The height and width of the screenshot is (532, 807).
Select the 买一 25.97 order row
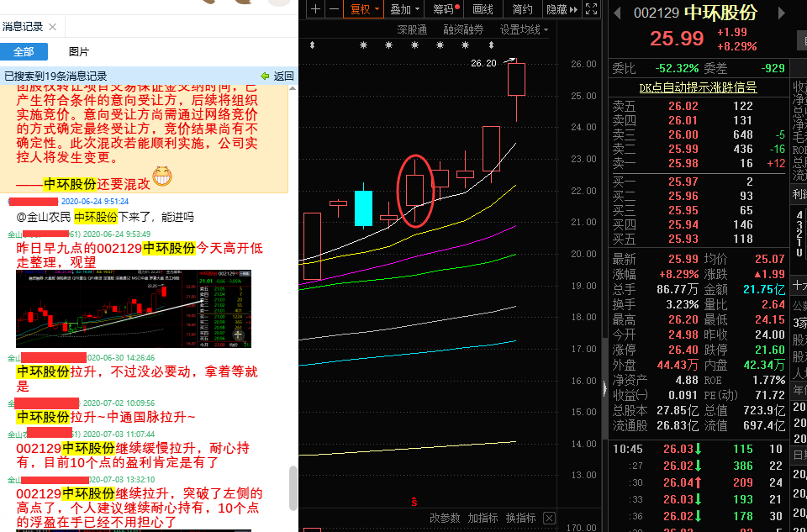(698, 181)
